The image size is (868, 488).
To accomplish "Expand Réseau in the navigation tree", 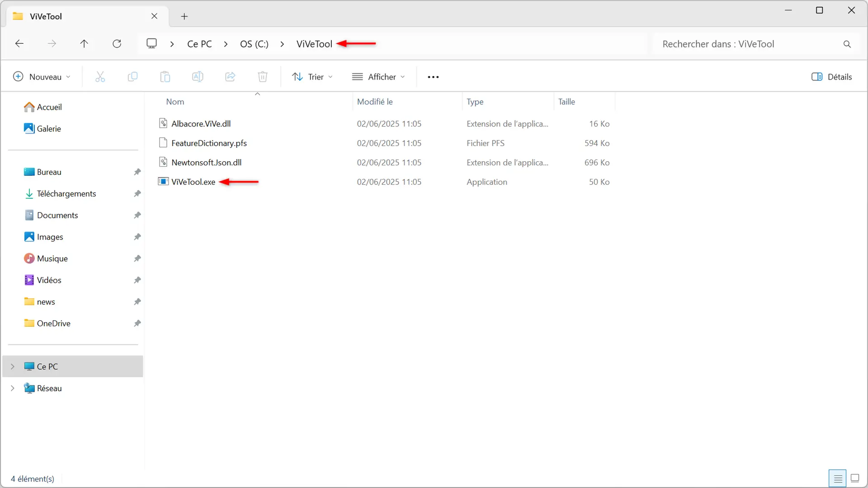I will click(13, 388).
